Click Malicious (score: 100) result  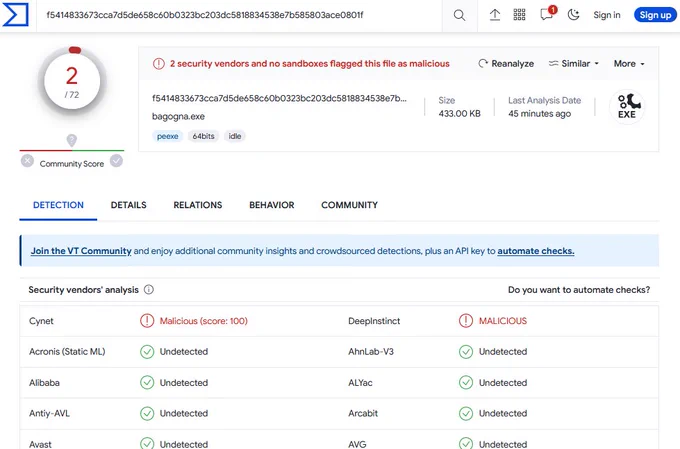[x=203, y=321]
